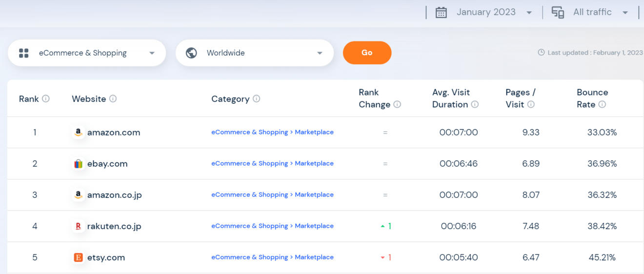Image resolution: width=644 pixels, height=274 pixels.
Task: Click the clock icon next to Last updated
Action: (541, 53)
